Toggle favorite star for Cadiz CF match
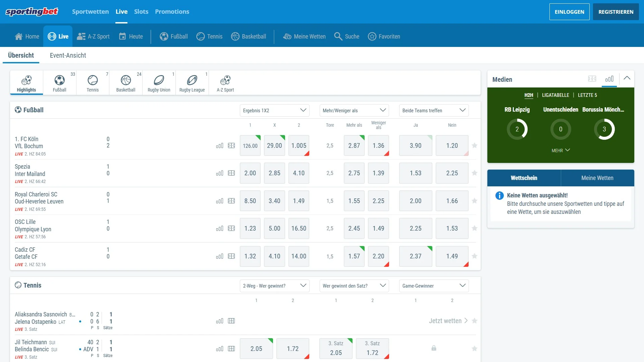Viewport: 644px width, 362px height. click(x=474, y=256)
